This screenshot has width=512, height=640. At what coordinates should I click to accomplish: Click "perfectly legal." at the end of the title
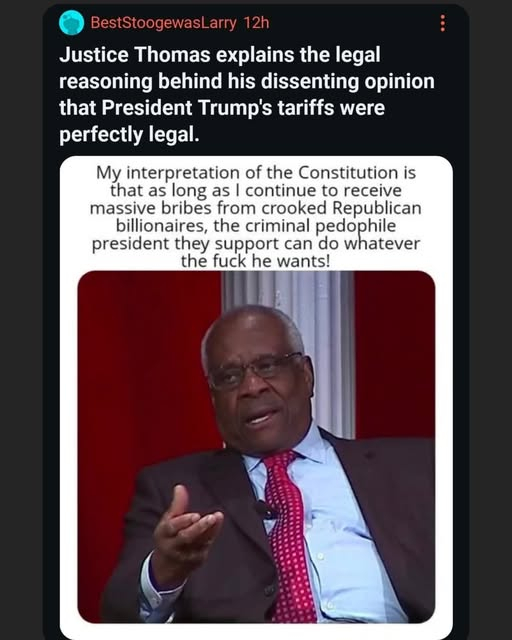tap(129, 134)
